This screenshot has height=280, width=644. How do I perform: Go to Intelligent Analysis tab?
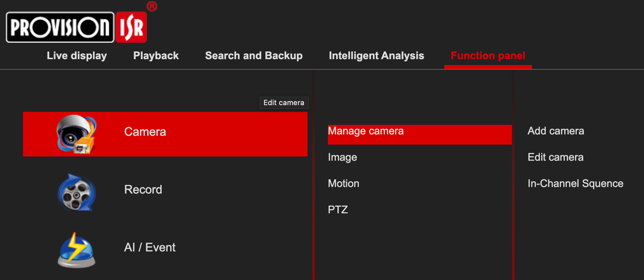coord(376,56)
